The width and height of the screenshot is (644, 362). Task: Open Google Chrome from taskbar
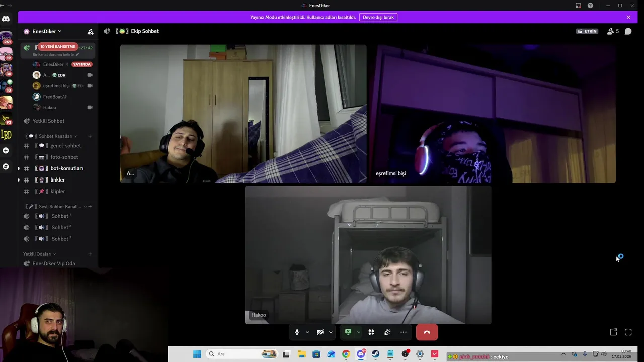point(346,354)
